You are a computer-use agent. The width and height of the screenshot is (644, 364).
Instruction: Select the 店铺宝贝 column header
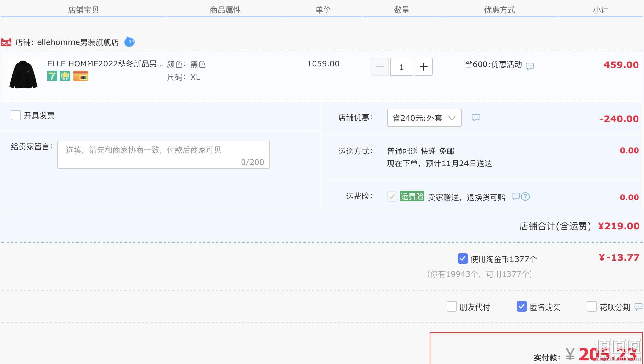(83, 10)
